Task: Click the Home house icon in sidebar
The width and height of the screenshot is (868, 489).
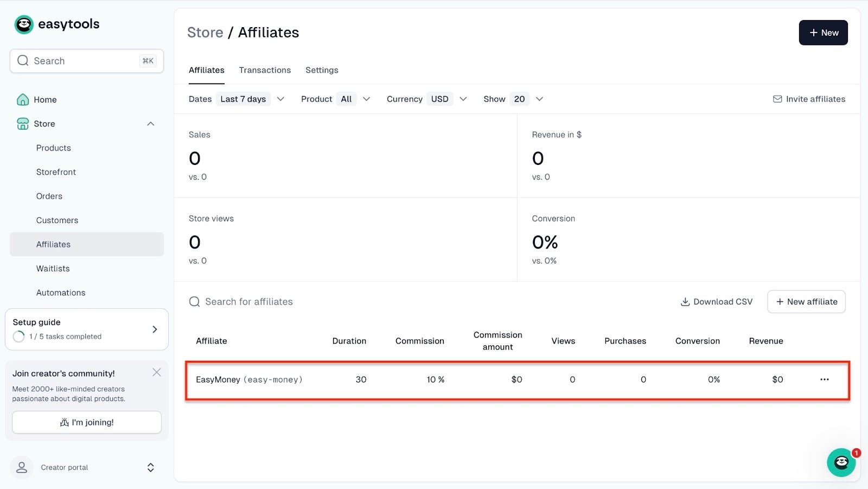Action: click(x=23, y=99)
